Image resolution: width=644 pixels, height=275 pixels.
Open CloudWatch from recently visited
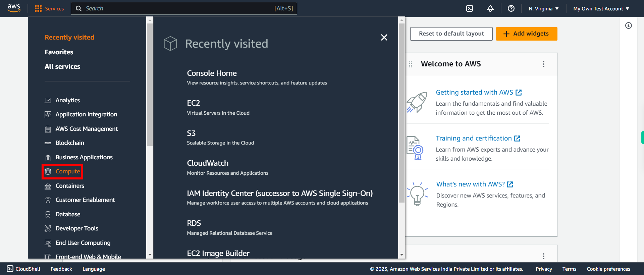[x=208, y=163]
